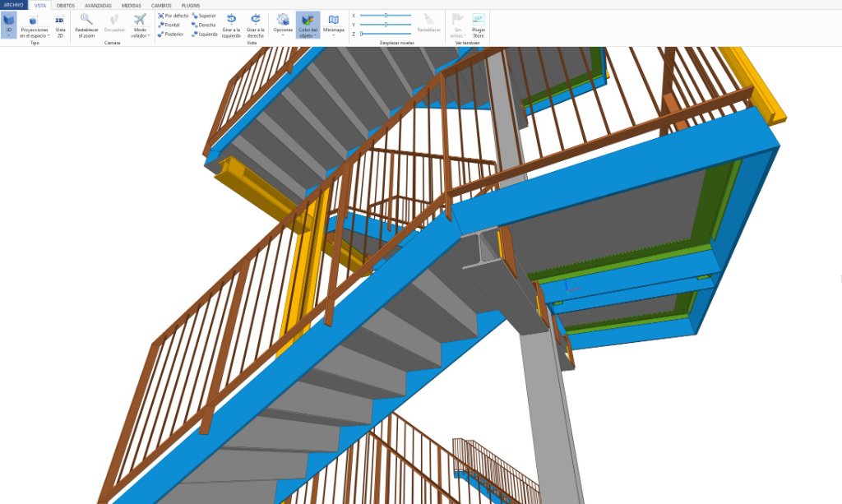This screenshot has height=504, width=842.
Task: Go to the MEDIDAS tab
Action: 132,6
